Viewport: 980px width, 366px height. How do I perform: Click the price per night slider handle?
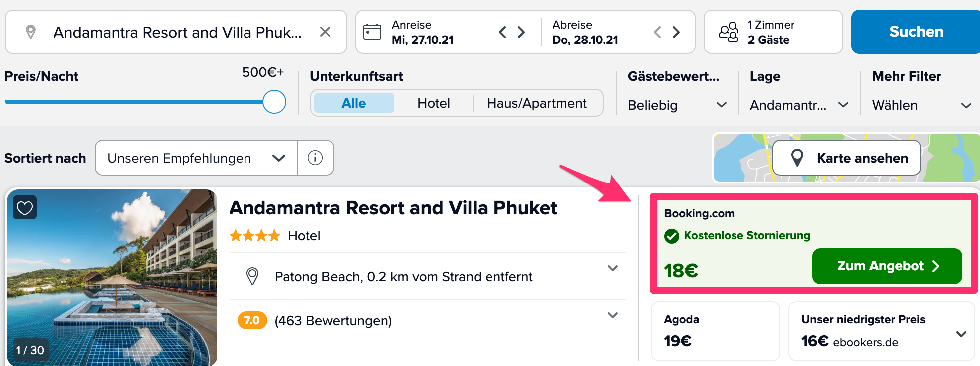point(274,102)
